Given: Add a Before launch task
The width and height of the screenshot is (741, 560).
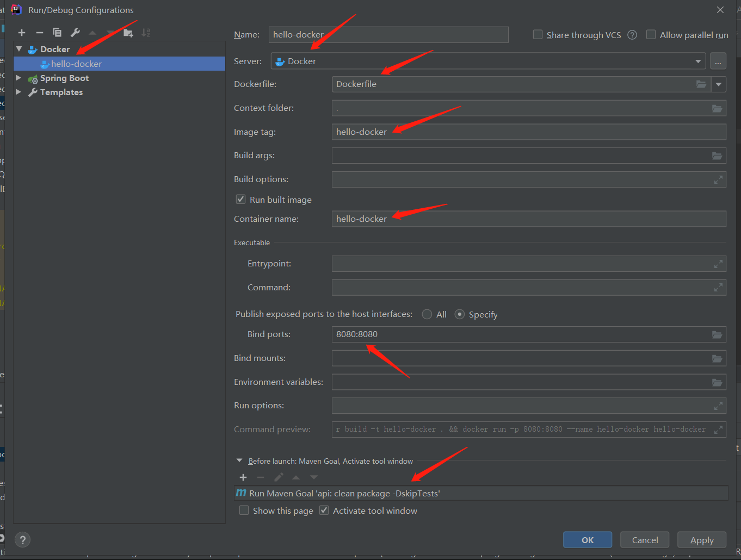Looking at the screenshot, I should tap(243, 477).
